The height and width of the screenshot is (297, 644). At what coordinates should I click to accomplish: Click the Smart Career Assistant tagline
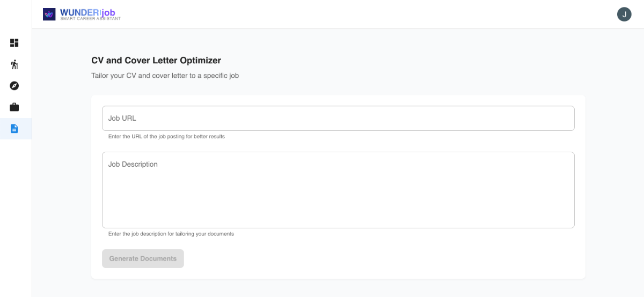tap(90, 19)
